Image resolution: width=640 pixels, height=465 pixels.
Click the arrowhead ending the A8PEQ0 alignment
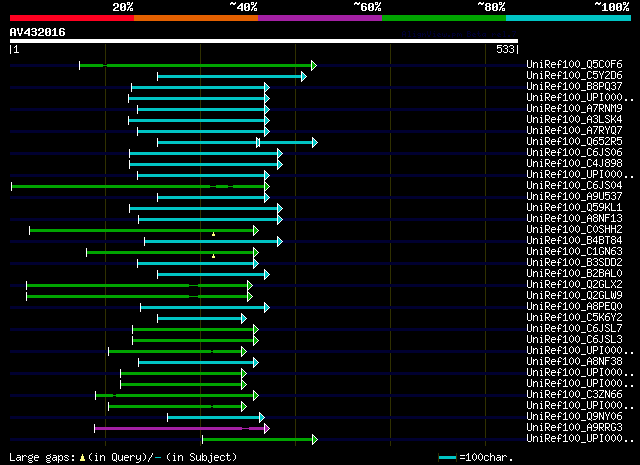click(x=267, y=308)
